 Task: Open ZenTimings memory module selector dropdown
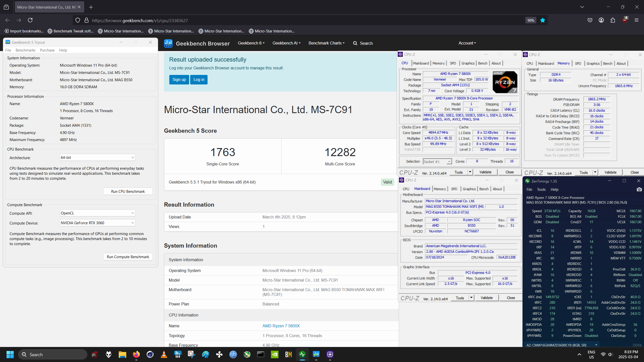click(562, 345)
